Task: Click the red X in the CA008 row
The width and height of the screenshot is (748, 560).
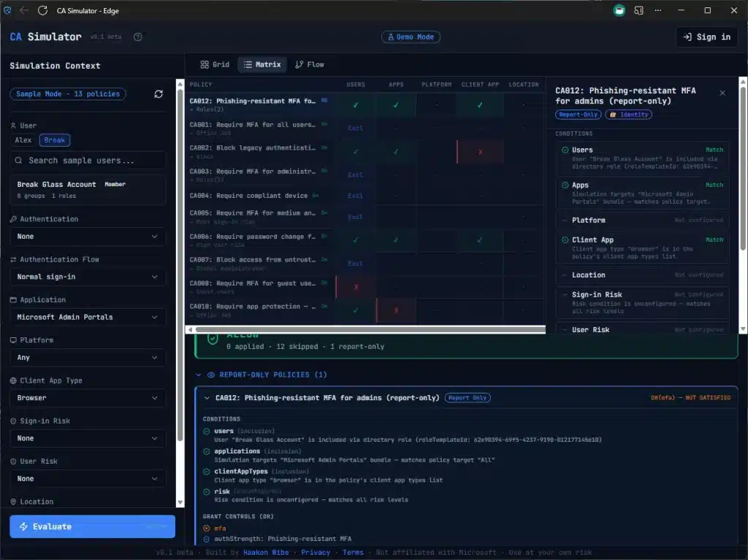Action: click(356, 287)
